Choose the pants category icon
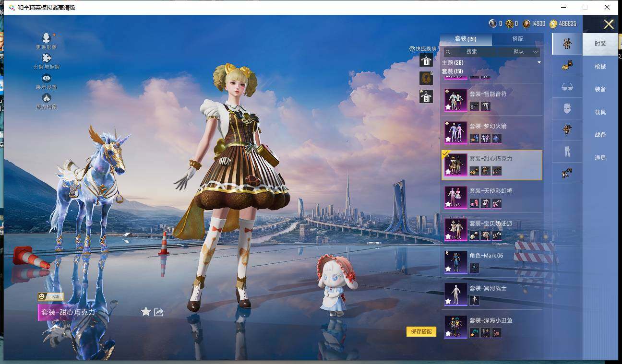Viewport: 622px width, 364px height. (567, 152)
